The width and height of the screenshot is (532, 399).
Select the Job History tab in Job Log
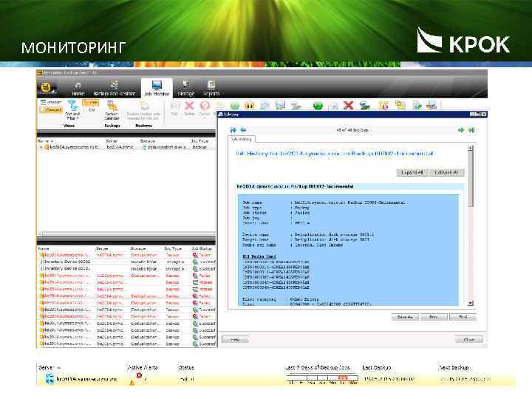point(242,139)
